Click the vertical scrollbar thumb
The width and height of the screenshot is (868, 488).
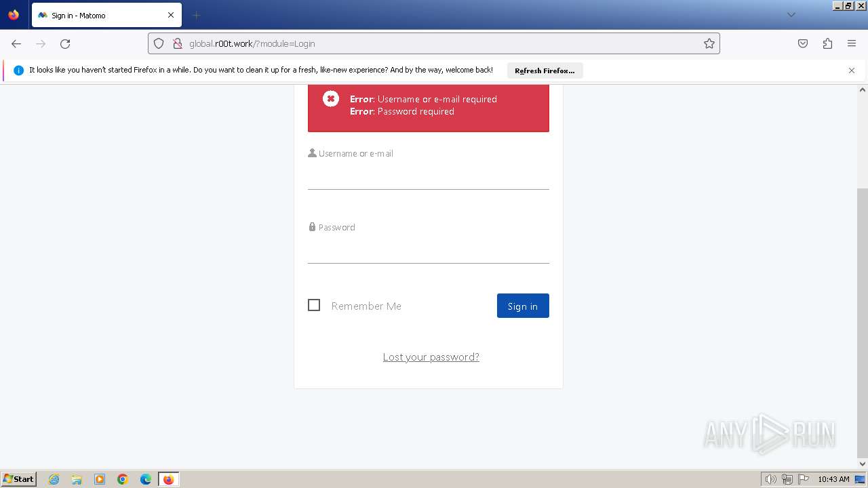point(863,323)
